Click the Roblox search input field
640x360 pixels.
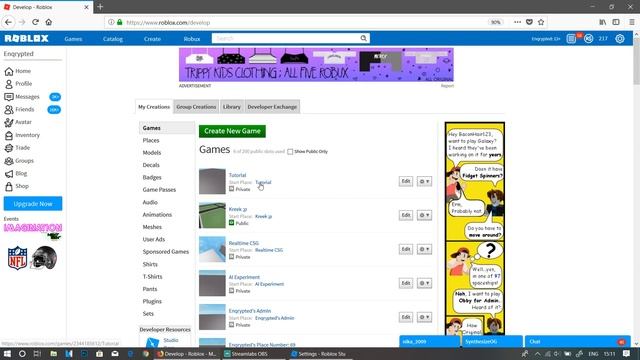click(285, 38)
